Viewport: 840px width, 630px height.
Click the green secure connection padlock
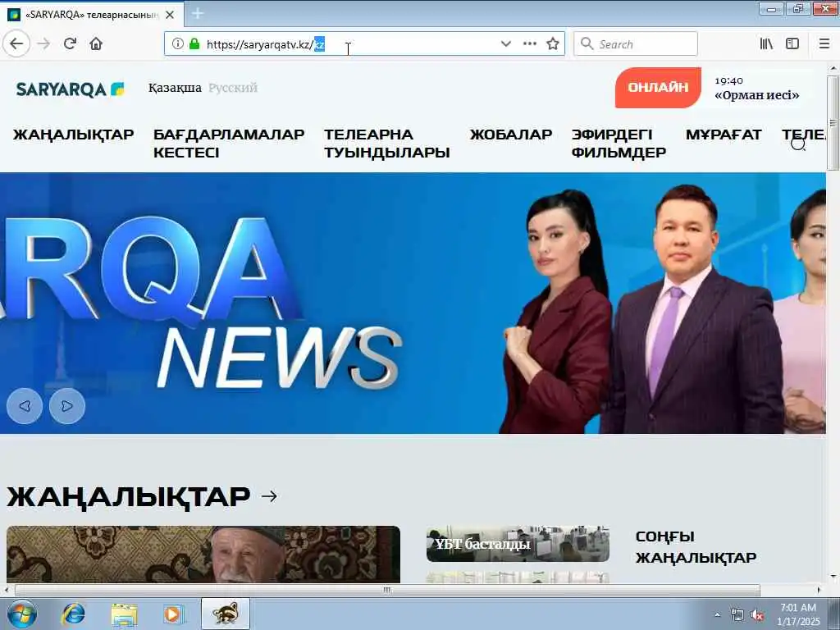pos(194,44)
